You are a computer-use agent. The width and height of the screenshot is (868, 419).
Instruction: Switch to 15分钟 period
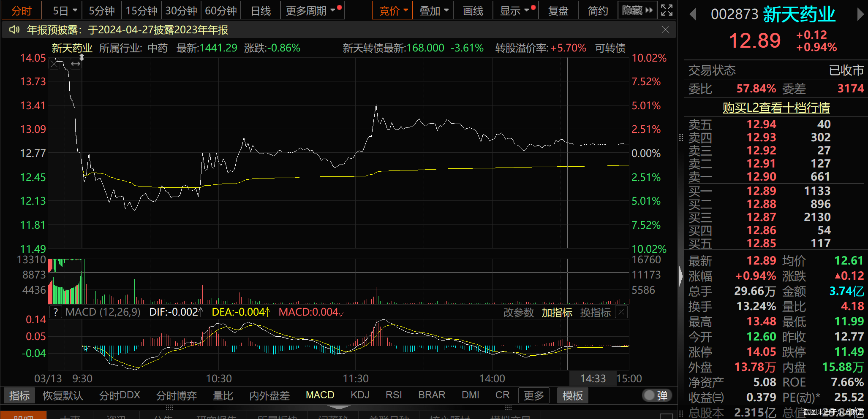141,11
